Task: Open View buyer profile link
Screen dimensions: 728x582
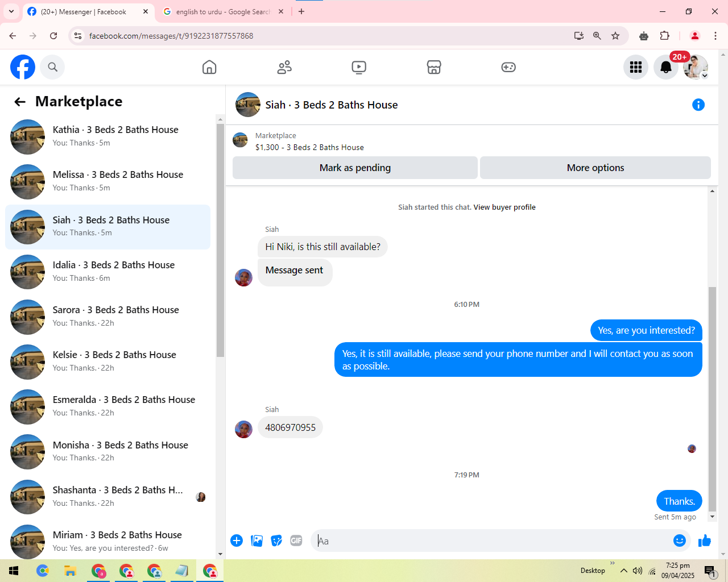Action: pos(504,207)
